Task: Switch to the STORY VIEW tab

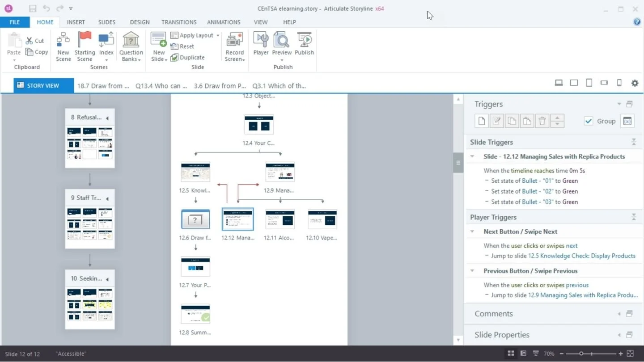Action: (x=43, y=85)
